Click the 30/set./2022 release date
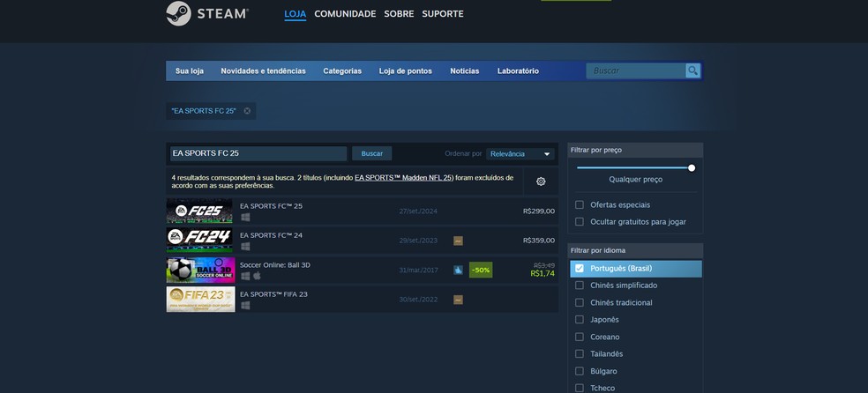The height and width of the screenshot is (393, 868). pyautogui.click(x=418, y=300)
